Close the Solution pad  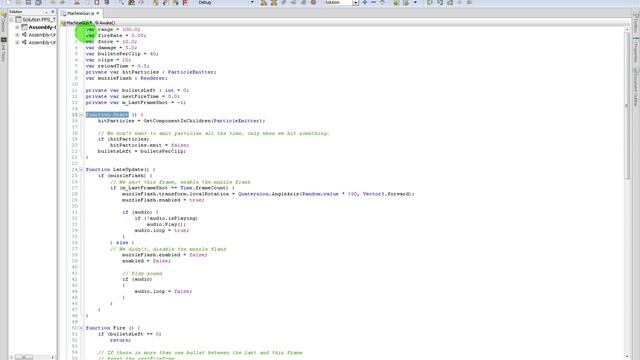pyautogui.click(x=53, y=12)
